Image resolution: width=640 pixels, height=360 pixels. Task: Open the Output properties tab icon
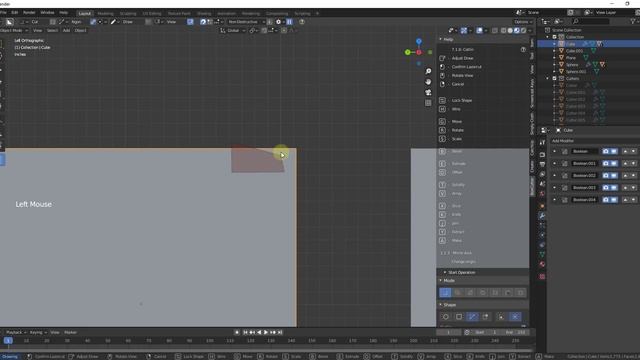542,164
